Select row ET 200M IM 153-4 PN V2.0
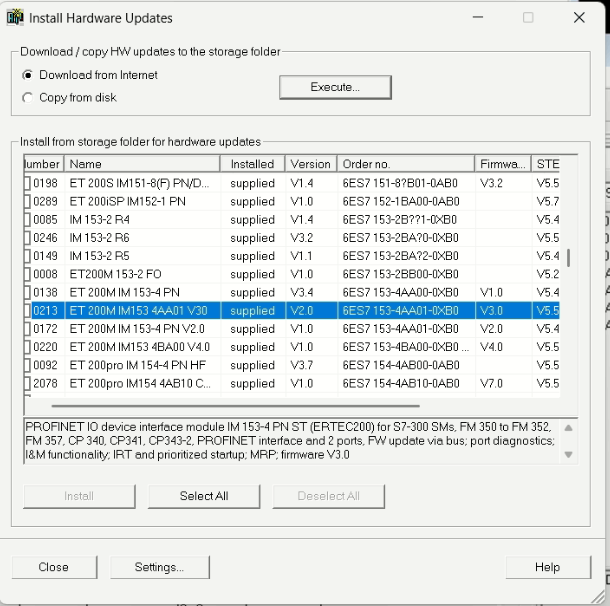Viewport: 610px width, 606px height. pyautogui.click(x=292, y=329)
